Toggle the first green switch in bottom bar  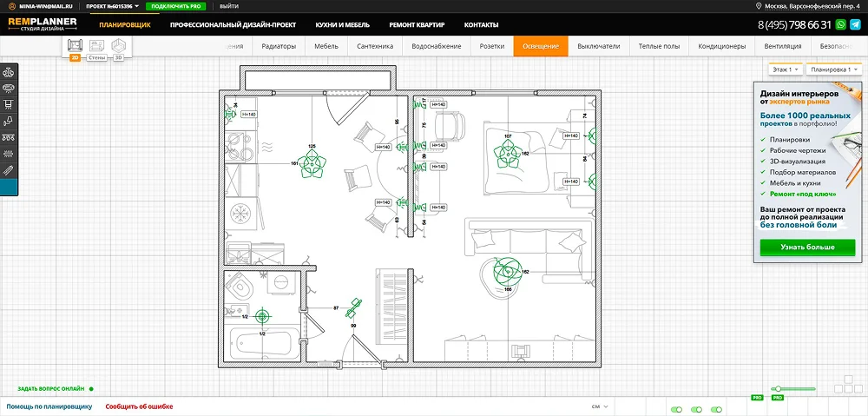[677, 408]
